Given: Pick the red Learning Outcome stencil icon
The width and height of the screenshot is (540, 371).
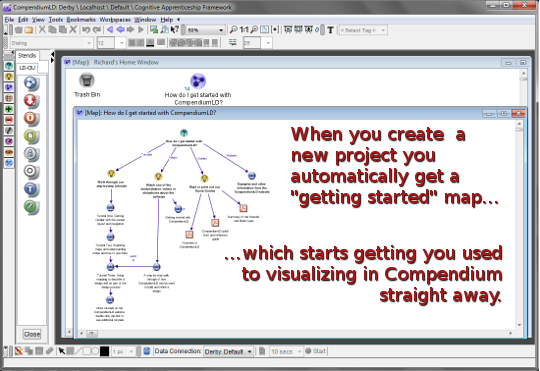Looking at the screenshot, I should 31,101.
